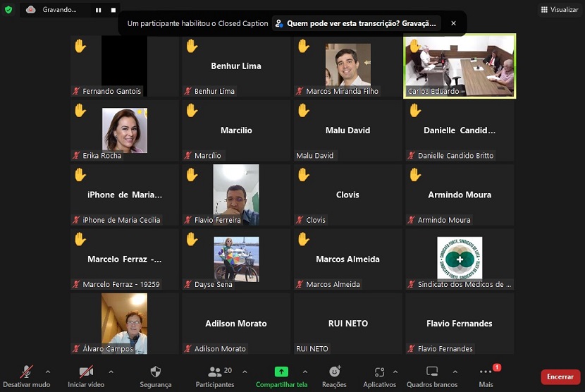The height and width of the screenshot is (392, 585).
Task: Open the Aplicativos icon
Action: pos(379,372)
